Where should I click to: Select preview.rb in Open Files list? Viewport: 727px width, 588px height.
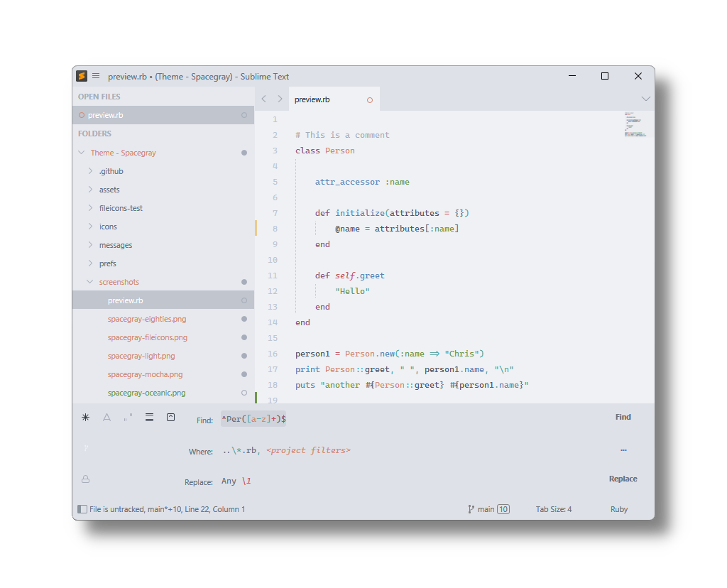(163, 115)
